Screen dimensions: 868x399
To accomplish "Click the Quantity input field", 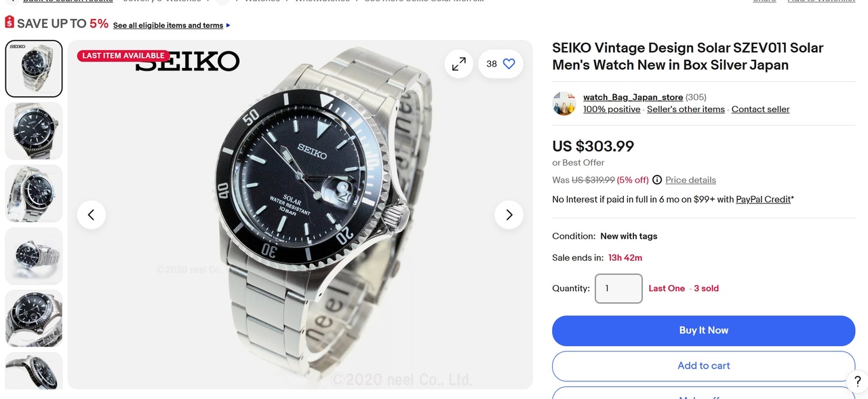I will point(618,288).
